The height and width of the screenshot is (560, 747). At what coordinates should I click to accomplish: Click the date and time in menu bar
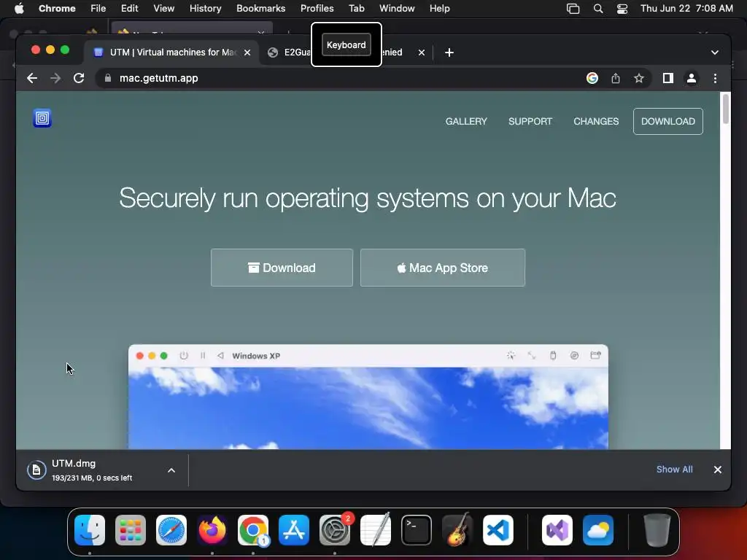[686, 8]
